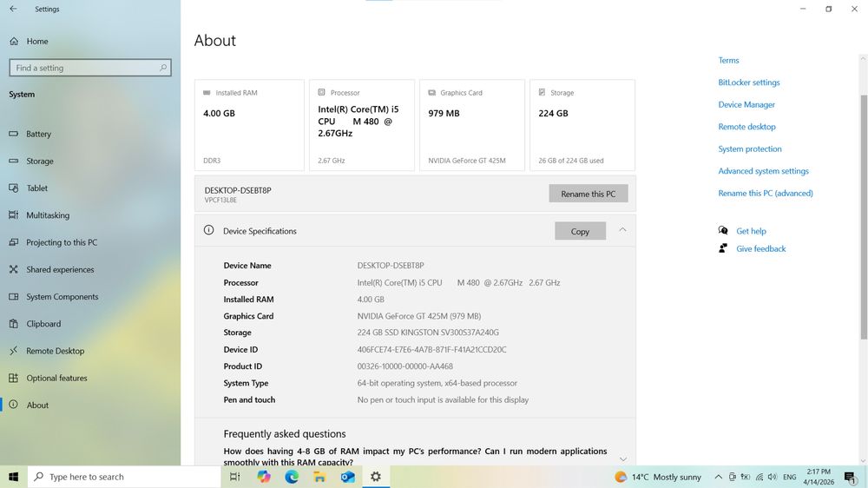Select About in the sidebar
The width and height of the screenshot is (868, 488).
[37, 406]
